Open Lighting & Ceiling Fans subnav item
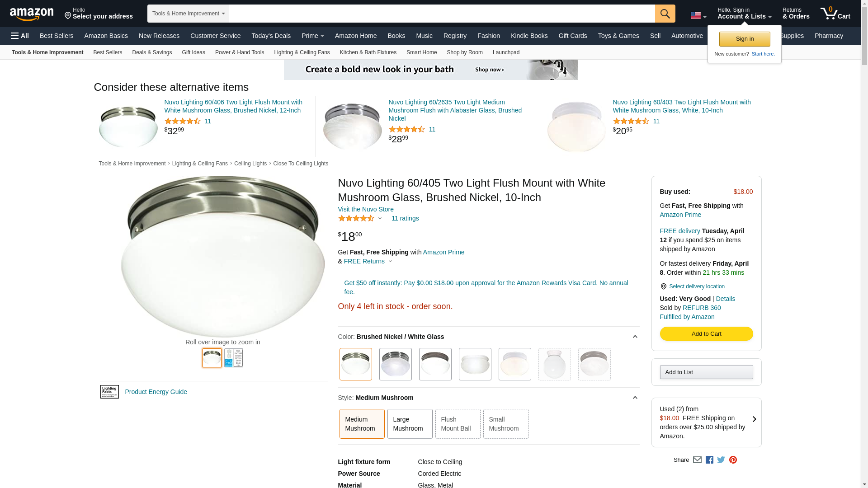The image size is (868, 488). (302, 52)
